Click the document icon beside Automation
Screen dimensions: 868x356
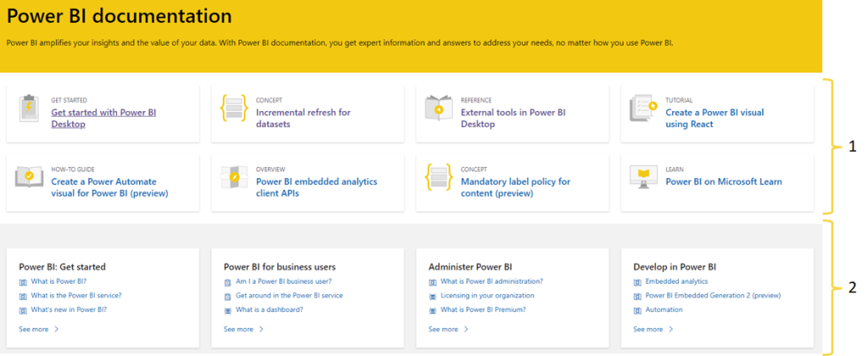pyautogui.click(x=637, y=310)
